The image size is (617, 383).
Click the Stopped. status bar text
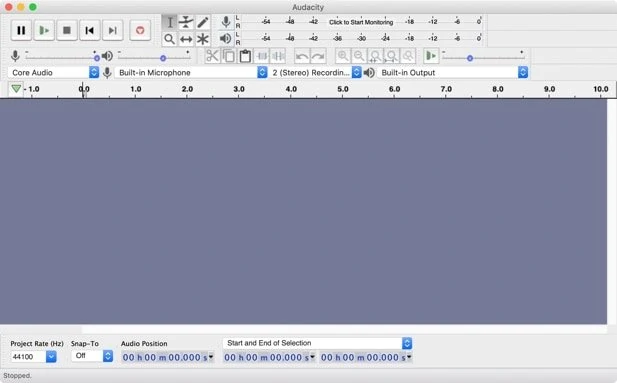click(x=17, y=376)
